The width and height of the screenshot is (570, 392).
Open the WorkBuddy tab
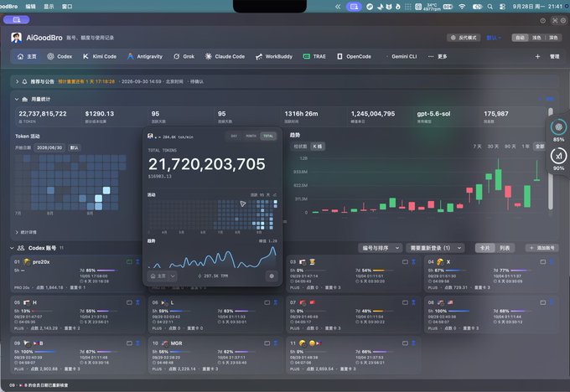(x=274, y=56)
